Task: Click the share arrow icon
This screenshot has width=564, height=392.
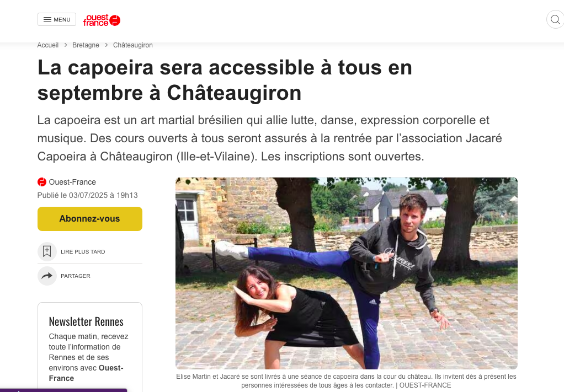Action: pyautogui.click(x=47, y=276)
